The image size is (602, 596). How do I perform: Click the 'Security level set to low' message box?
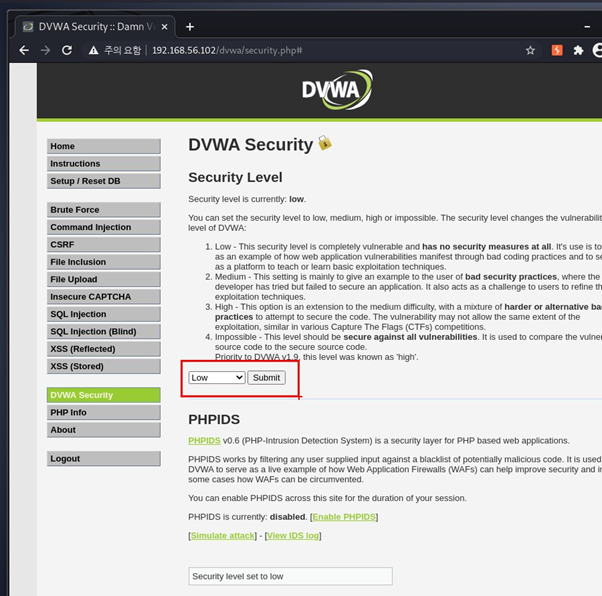click(x=290, y=576)
